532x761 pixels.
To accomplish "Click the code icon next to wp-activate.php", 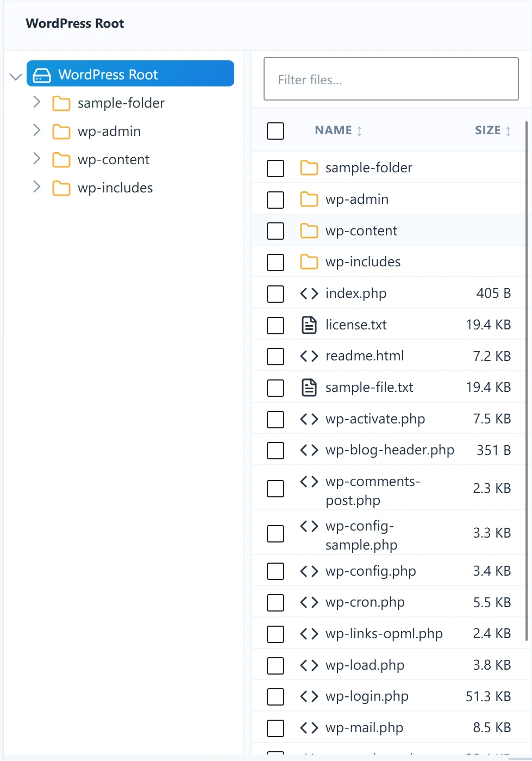I will [x=309, y=419].
